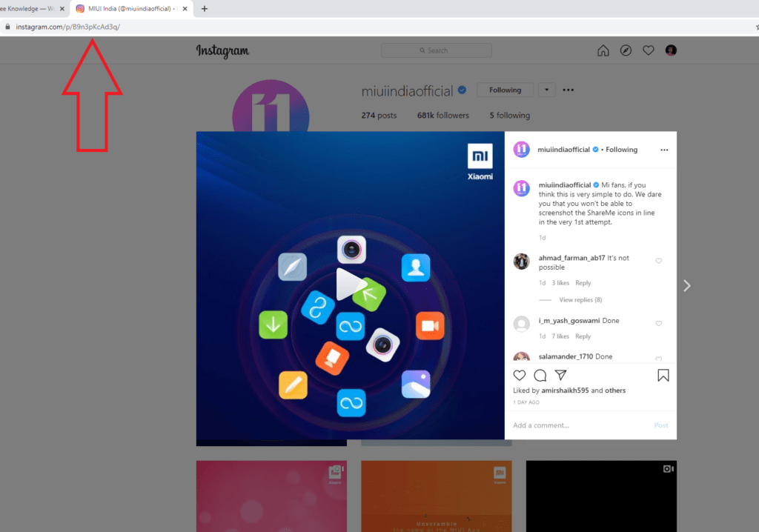Open the dropdown arrow next to Following
759x532 pixels.
pyautogui.click(x=546, y=90)
